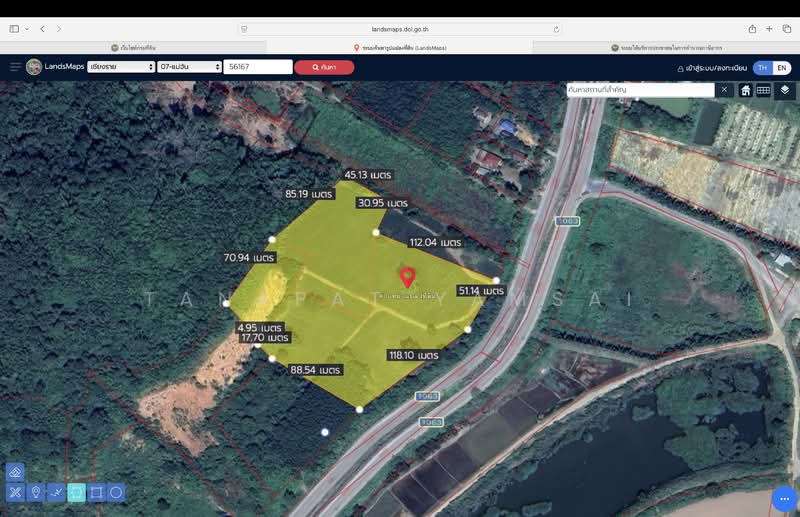
Task: Click the red ค้นหา search button
Action: click(x=324, y=67)
